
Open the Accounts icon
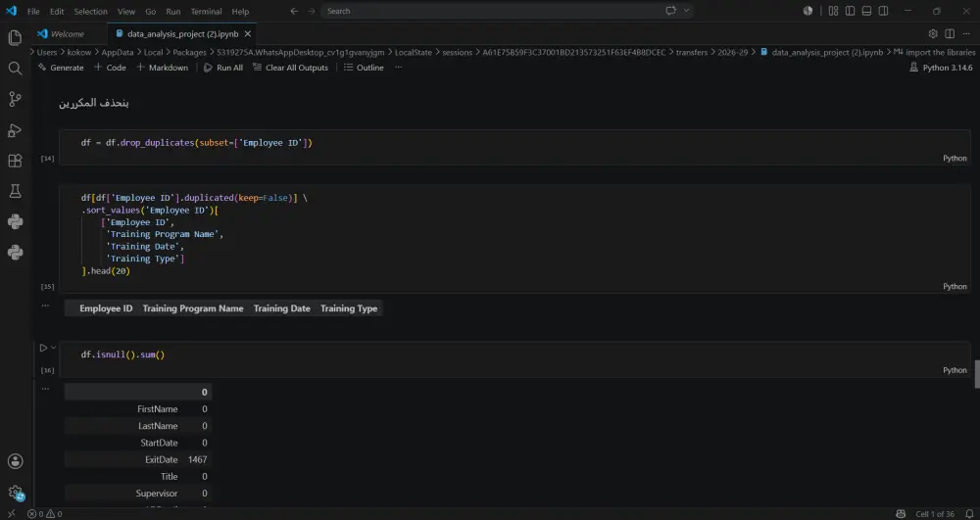pos(15,461)
